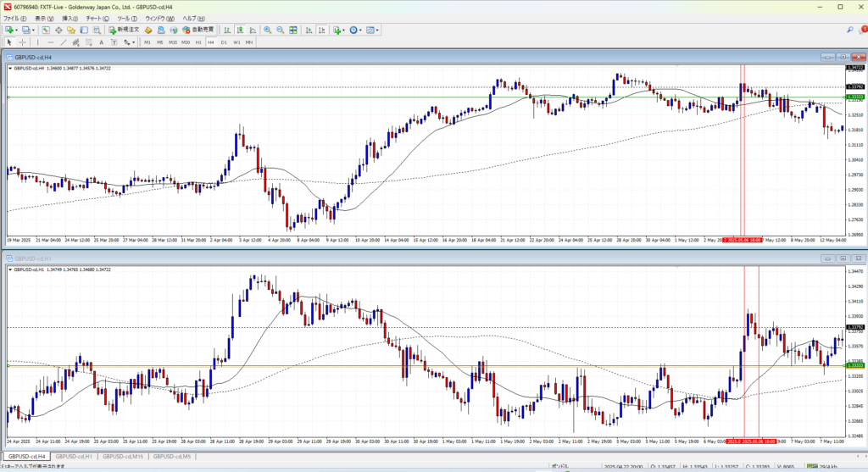The height and width of the screenshot is (472, 868).
Task: Select the text label tool
Action: pos(101,42)
